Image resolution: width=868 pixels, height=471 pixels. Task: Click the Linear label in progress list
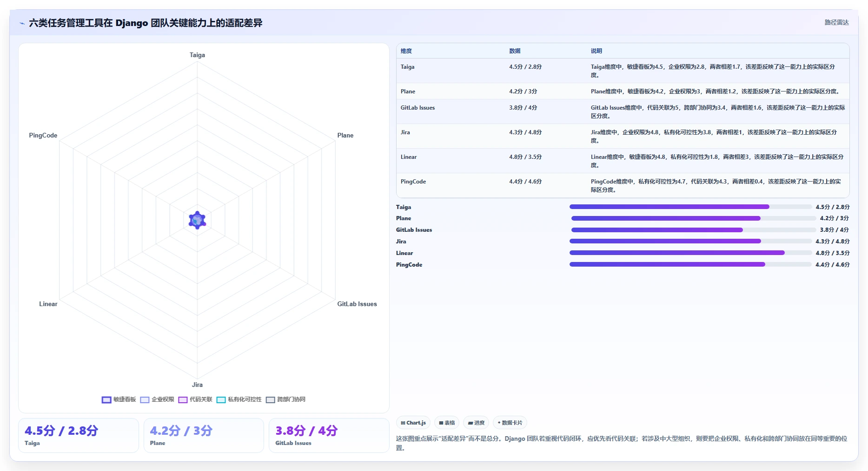click(404, 253)
